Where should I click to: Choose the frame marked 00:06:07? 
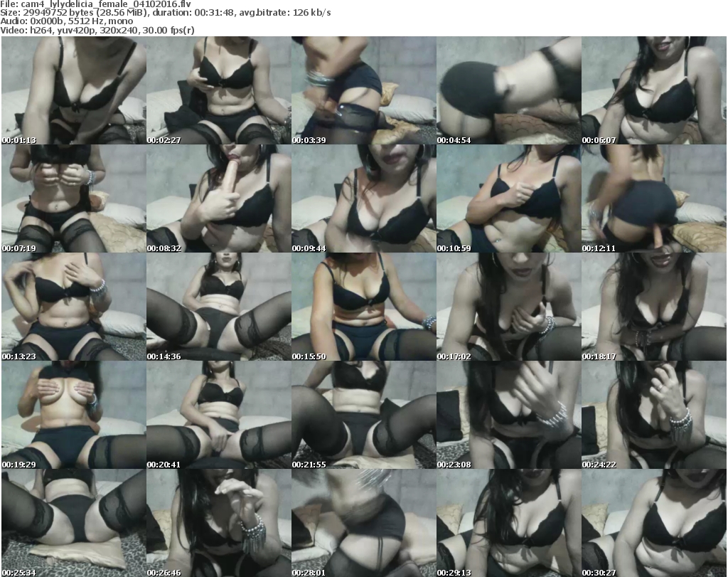click(654, 90)
